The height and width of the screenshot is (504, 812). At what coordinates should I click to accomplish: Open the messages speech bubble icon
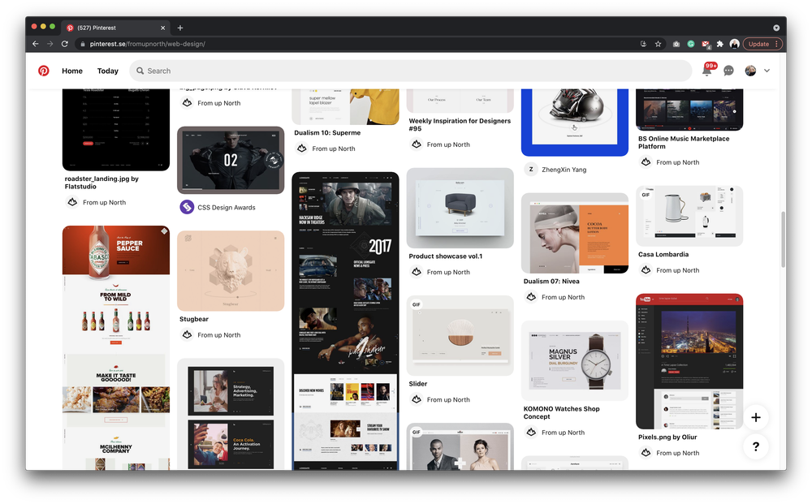[x=728, y=71]
